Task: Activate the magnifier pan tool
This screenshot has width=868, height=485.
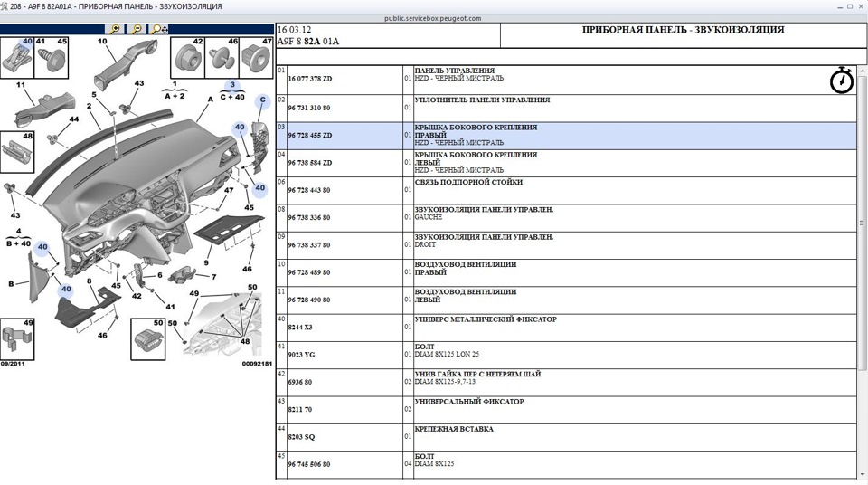Action: point(159,29)
